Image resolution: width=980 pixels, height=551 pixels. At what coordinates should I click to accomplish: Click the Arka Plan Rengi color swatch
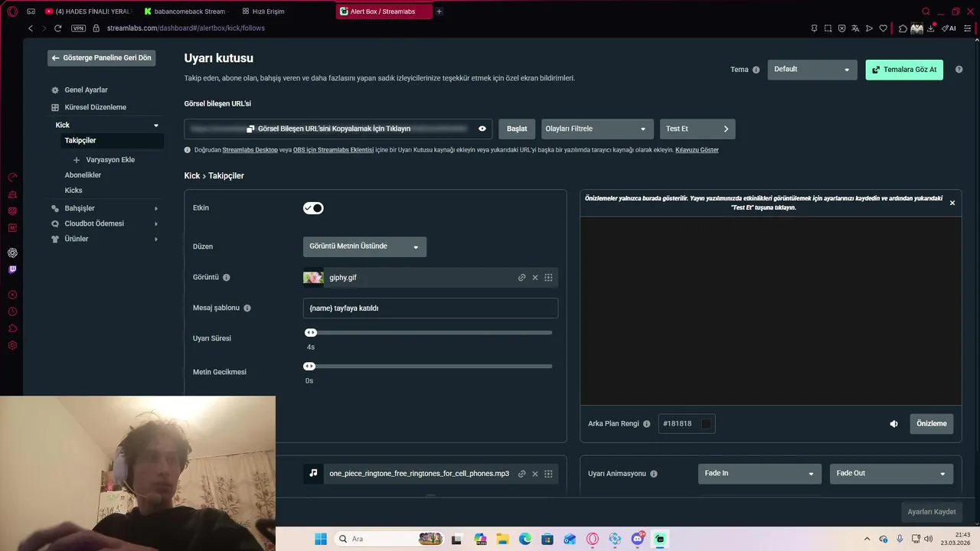click(x=707, y=424)
